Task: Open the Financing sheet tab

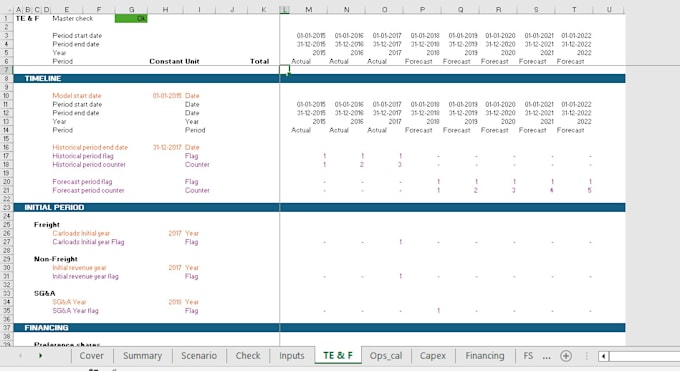Action: pyautogui.click(x=484, y=355)
